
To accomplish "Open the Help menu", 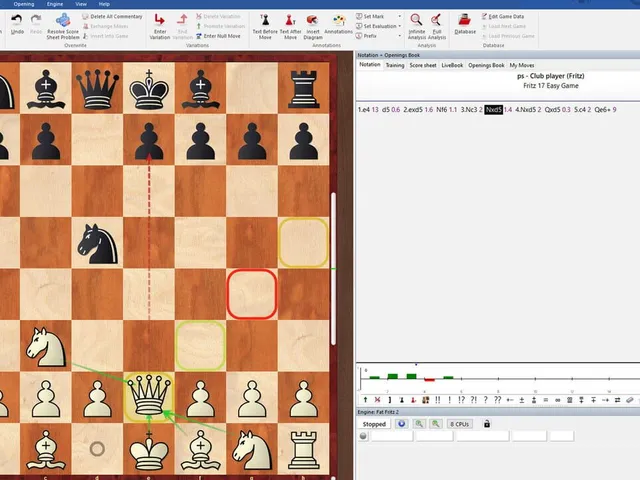I will (104, 4).
